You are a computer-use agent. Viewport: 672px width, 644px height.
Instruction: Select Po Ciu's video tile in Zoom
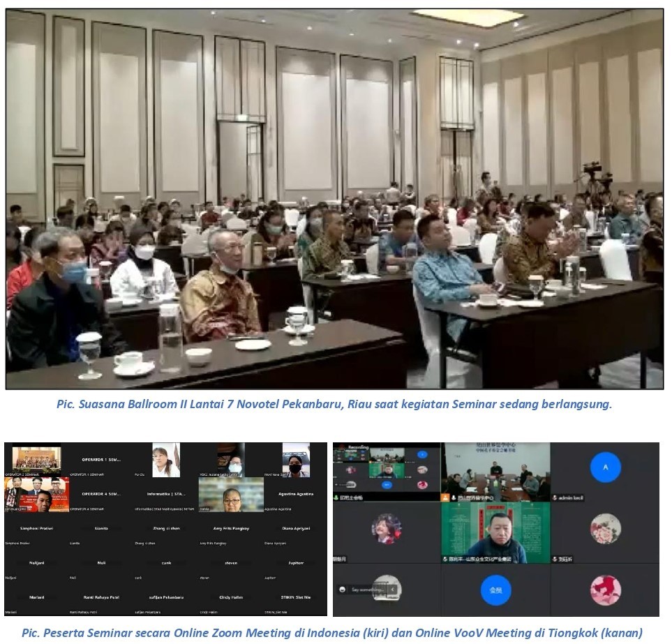tap(166, 460)
